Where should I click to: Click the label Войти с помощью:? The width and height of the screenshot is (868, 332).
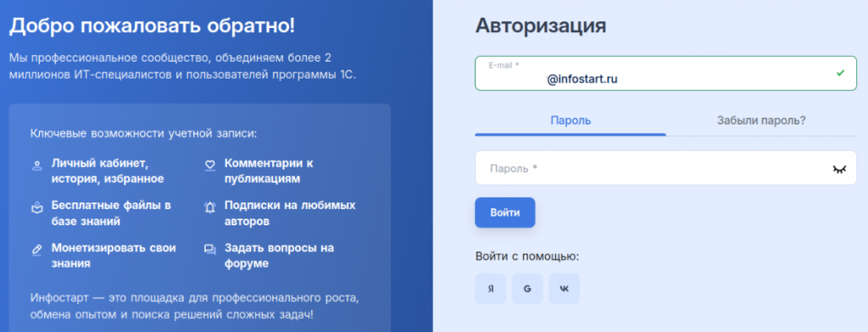527,256
